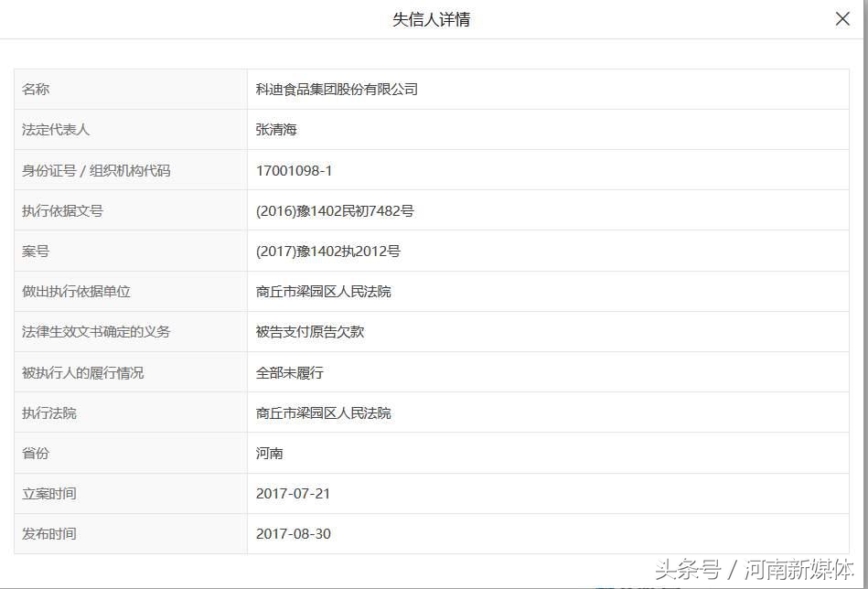Select the court 商丘市梁园区人民法院
The image size is (868, 589).
tap(325, 291)
